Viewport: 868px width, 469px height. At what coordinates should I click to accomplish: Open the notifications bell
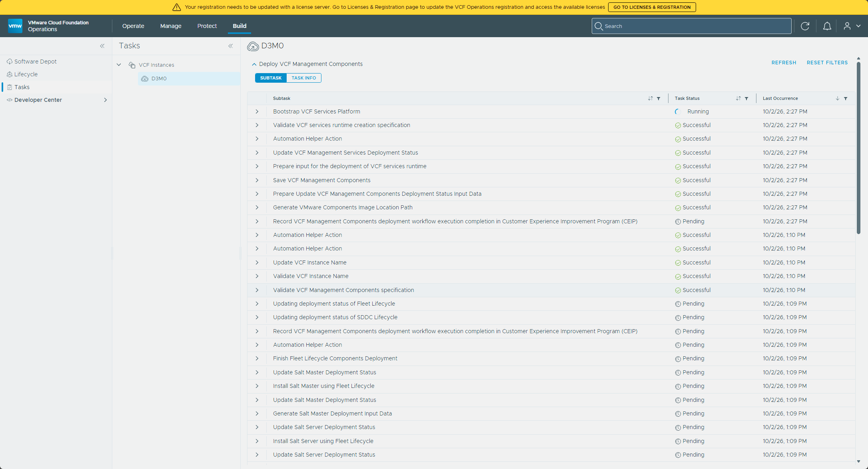(827, 26)
